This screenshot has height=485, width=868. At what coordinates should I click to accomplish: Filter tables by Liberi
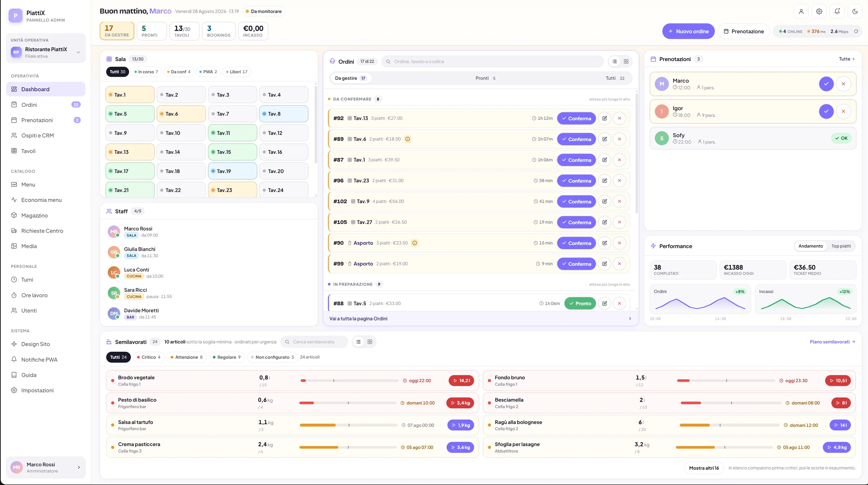[x=237, y=72]
